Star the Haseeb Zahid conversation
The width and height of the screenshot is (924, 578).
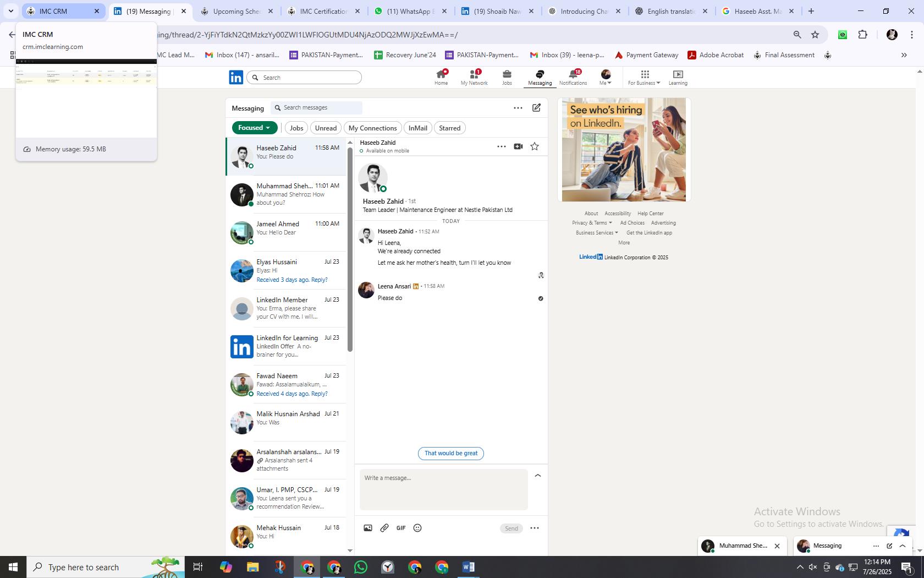(535, 146)
